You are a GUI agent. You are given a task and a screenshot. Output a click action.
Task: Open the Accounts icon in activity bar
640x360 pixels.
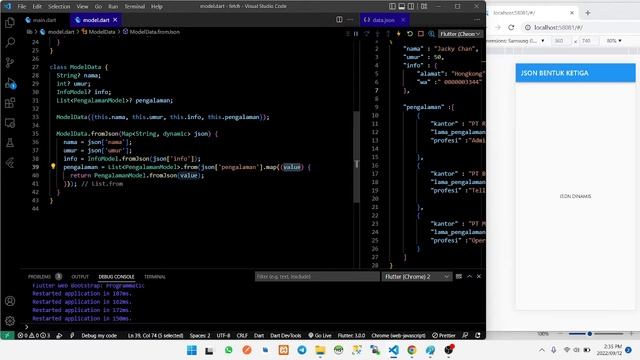[x=10, y=301]
